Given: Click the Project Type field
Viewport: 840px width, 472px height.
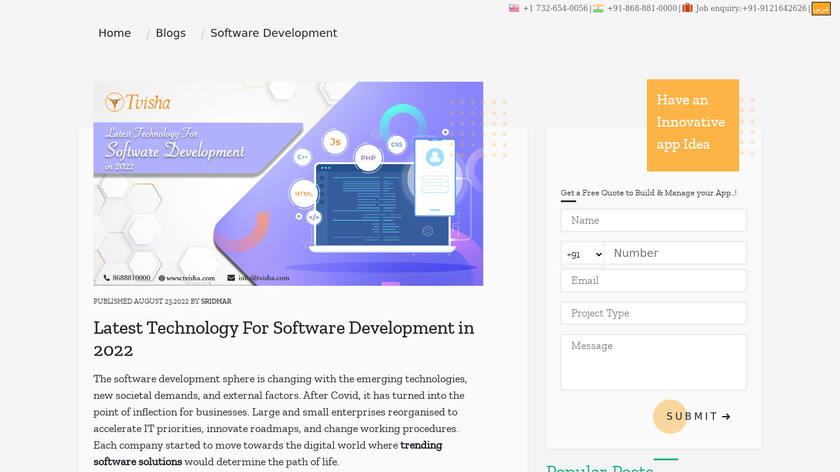Looking at the screenshot, I should [x=653, y=313].
